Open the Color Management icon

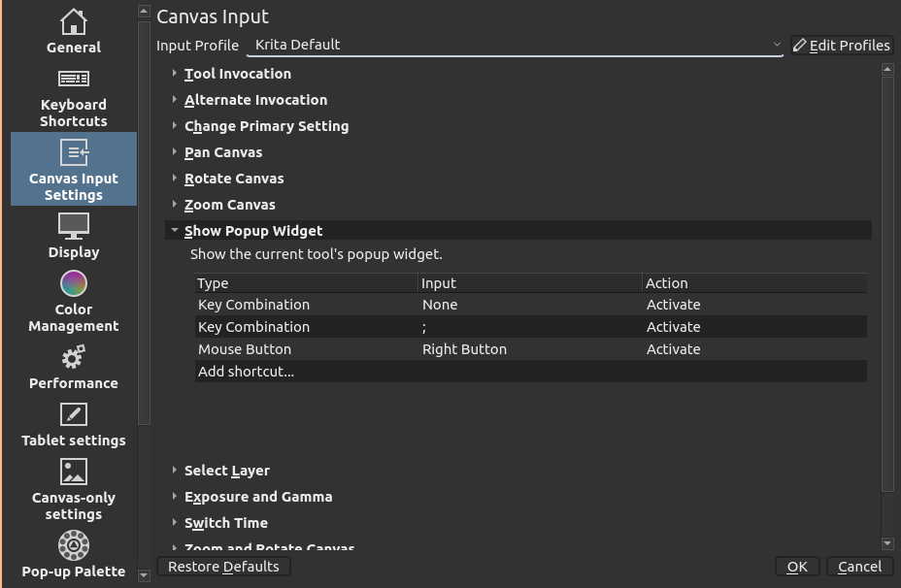pos(74,283)
